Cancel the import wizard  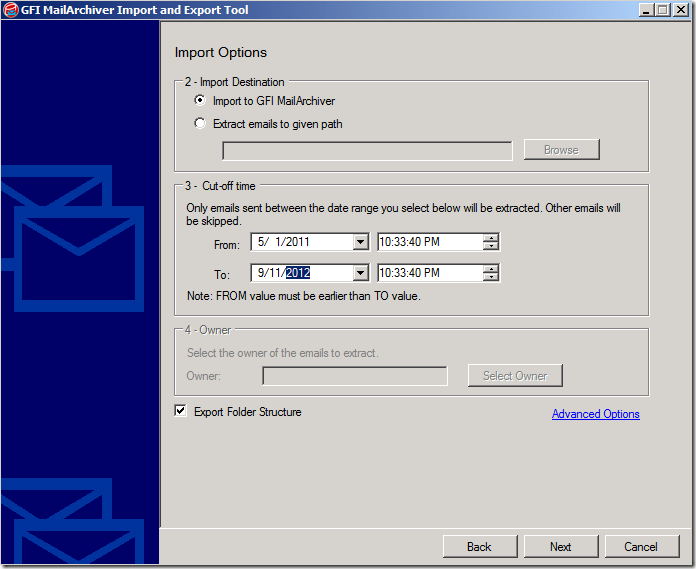point(641,546)
